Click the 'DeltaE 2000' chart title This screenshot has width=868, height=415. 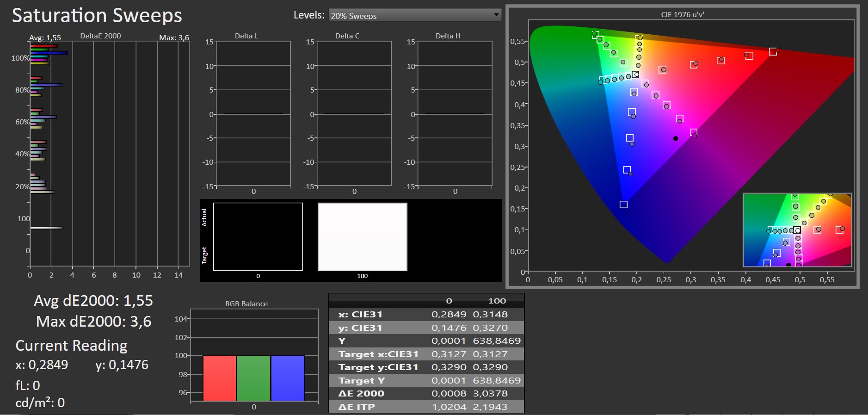[x=100, y=36]
